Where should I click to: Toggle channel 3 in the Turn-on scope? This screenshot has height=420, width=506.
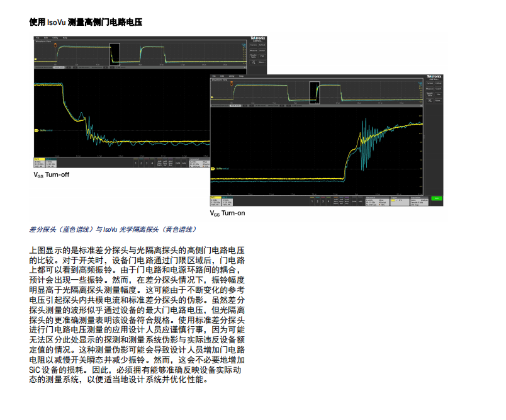(x=323, y=201)
